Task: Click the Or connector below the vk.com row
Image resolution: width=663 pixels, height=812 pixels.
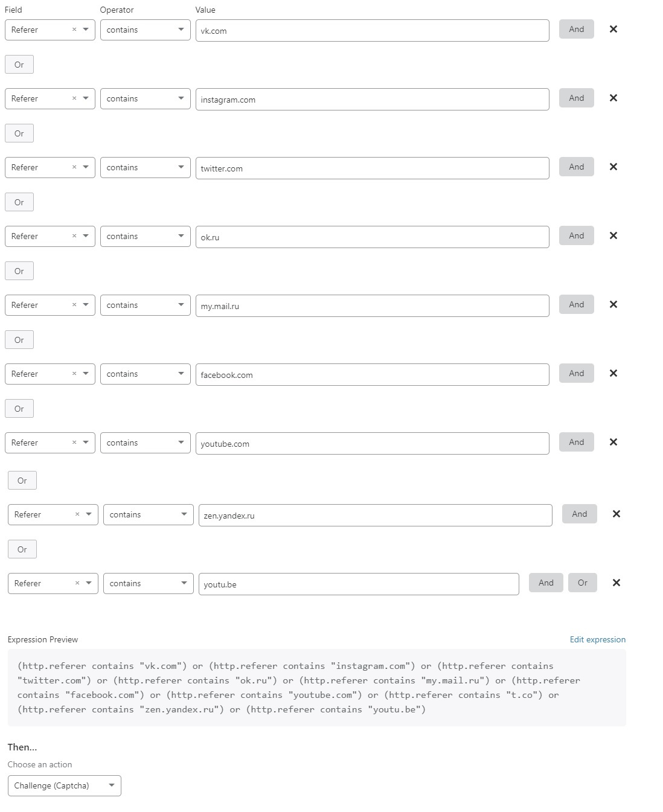Action: tap(19, 65)
